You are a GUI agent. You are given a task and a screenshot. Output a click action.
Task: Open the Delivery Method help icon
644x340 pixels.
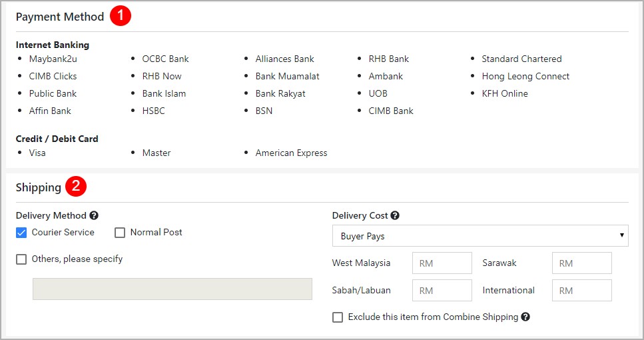pos(94,215)
